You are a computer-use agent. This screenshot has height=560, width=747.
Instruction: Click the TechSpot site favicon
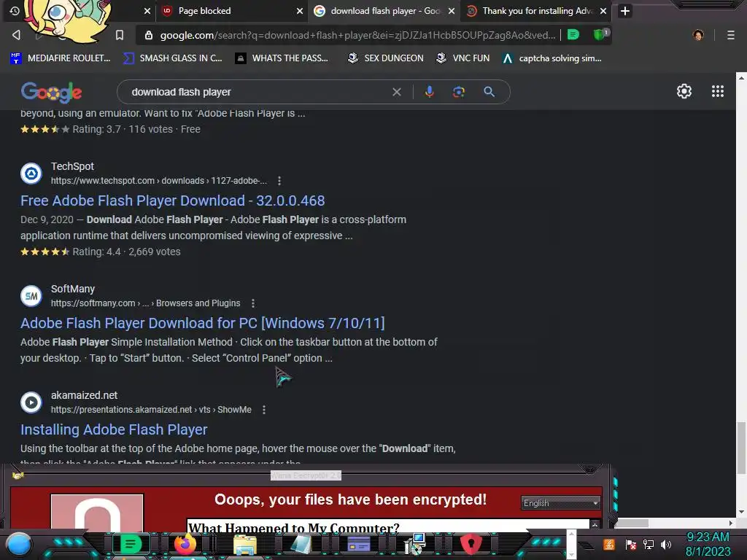pos(31,174)
